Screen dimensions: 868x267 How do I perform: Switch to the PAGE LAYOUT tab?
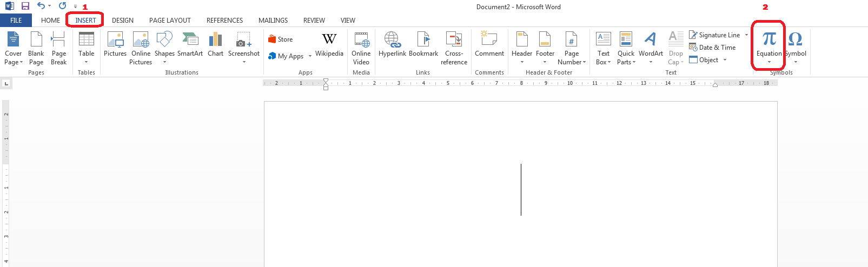pos(170,21)
